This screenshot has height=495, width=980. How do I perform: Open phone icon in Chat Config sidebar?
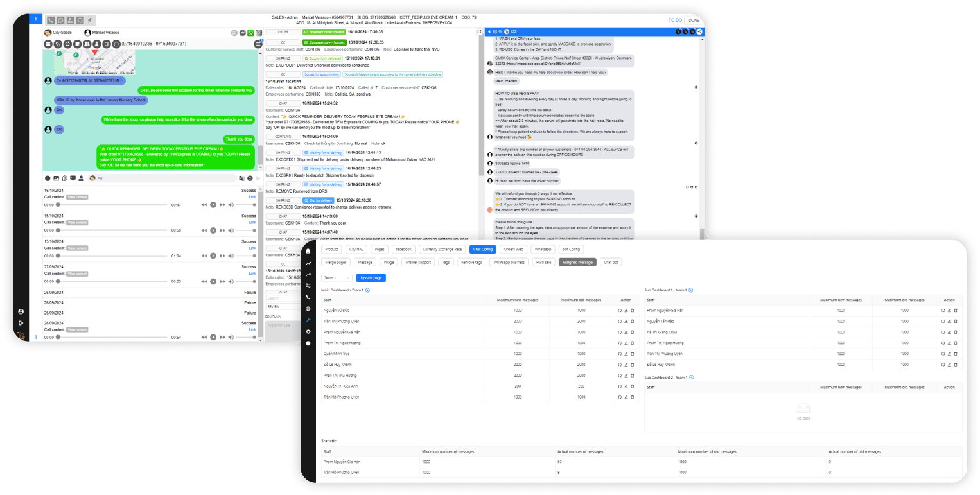308,297
